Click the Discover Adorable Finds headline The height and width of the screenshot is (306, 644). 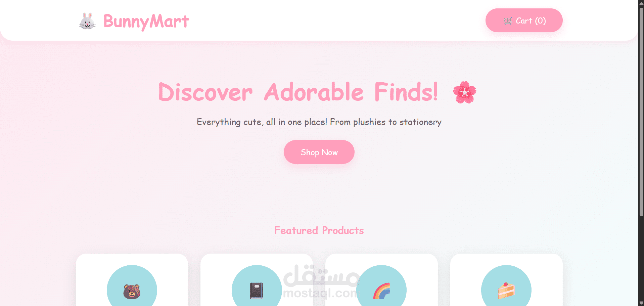point(298,92)
